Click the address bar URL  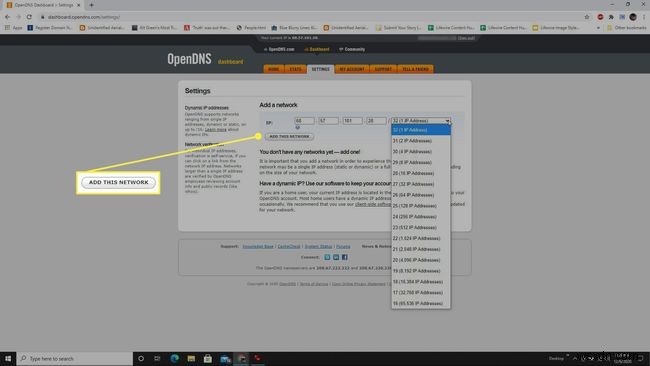click(84, 17)
